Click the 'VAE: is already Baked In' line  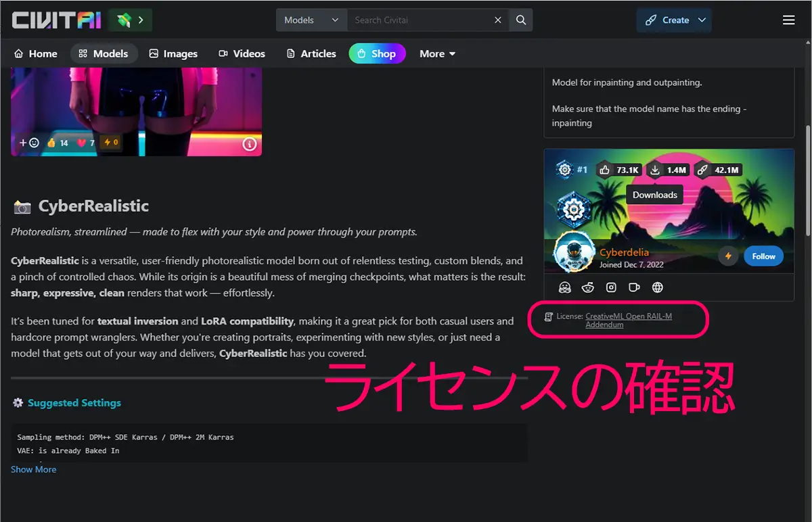[68, 450]
